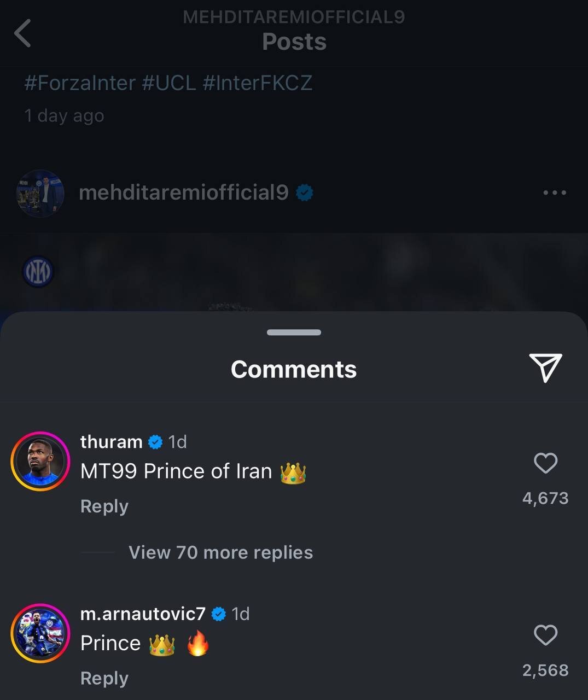Tap the #InterFKCZ hashtag
The width and height of the screenshot is (588, 700).
257,83
